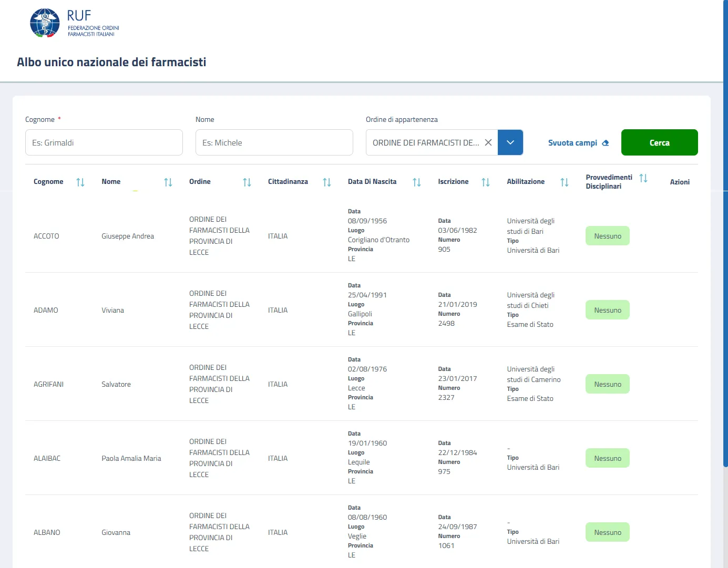Select the surname ADAMO
Viewport: 728px width, 568px height.
46,310
